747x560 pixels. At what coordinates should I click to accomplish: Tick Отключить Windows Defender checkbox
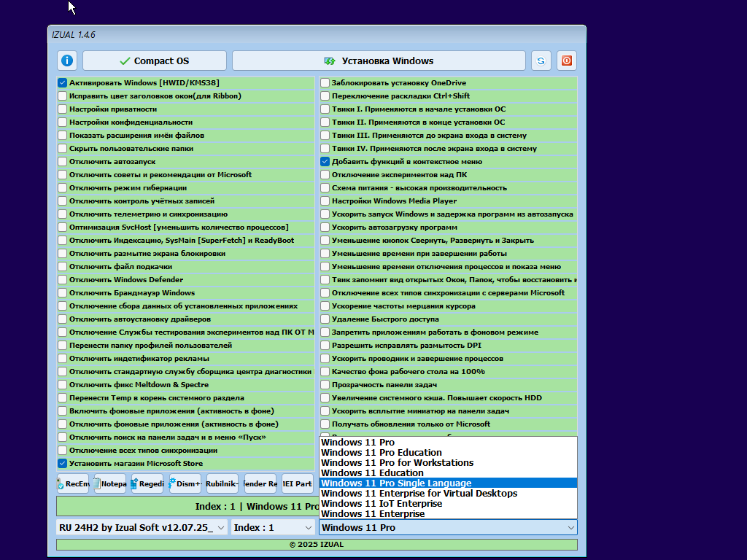coord(63,279)
